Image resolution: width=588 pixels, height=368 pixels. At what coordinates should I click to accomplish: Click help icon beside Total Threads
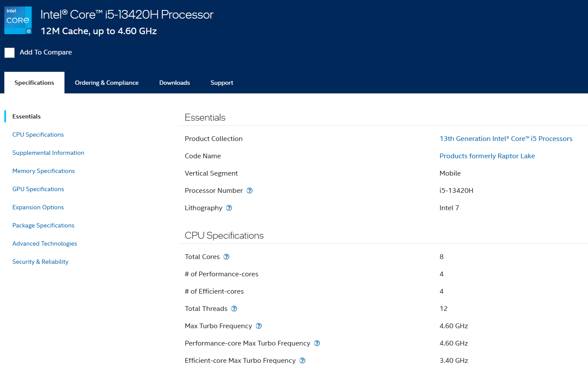click(234, 309)
